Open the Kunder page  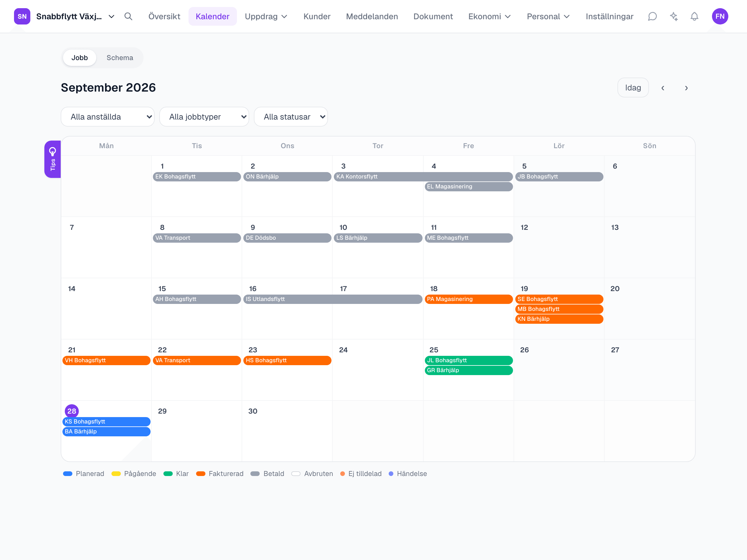317,16
